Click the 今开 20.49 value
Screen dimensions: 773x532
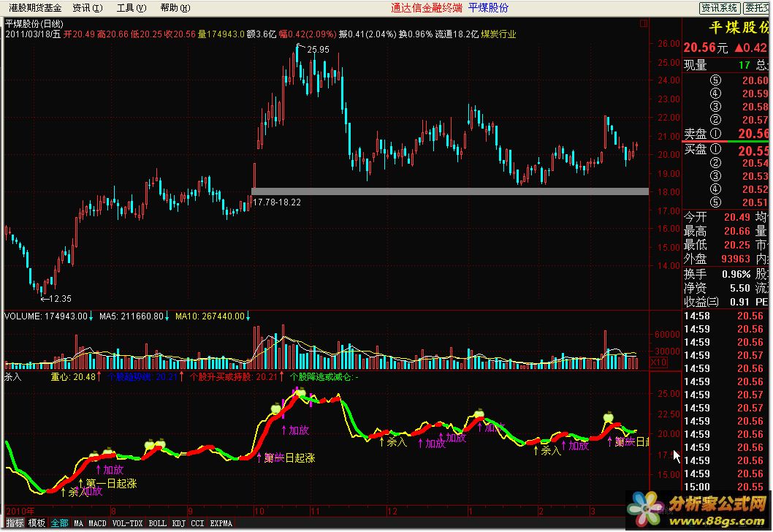click(x=737, y=218)
